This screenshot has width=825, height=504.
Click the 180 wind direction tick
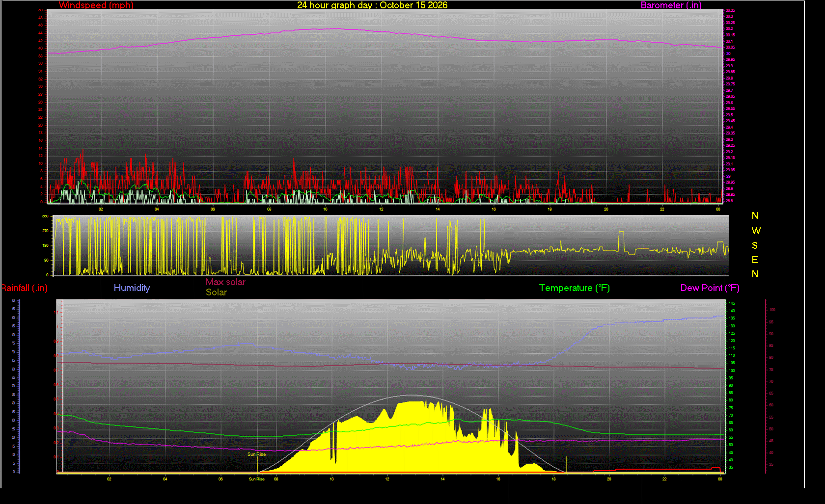tap(46, 245)
